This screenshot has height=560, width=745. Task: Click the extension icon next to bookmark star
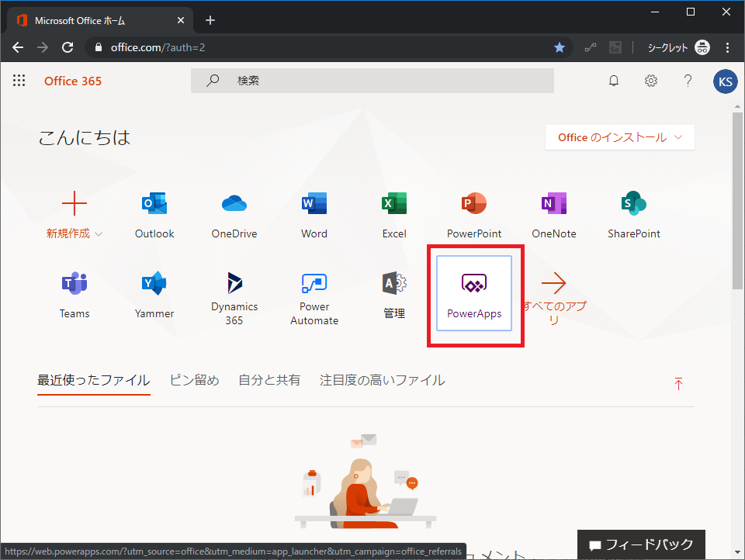pyautogui.click(x=591, y=47)
